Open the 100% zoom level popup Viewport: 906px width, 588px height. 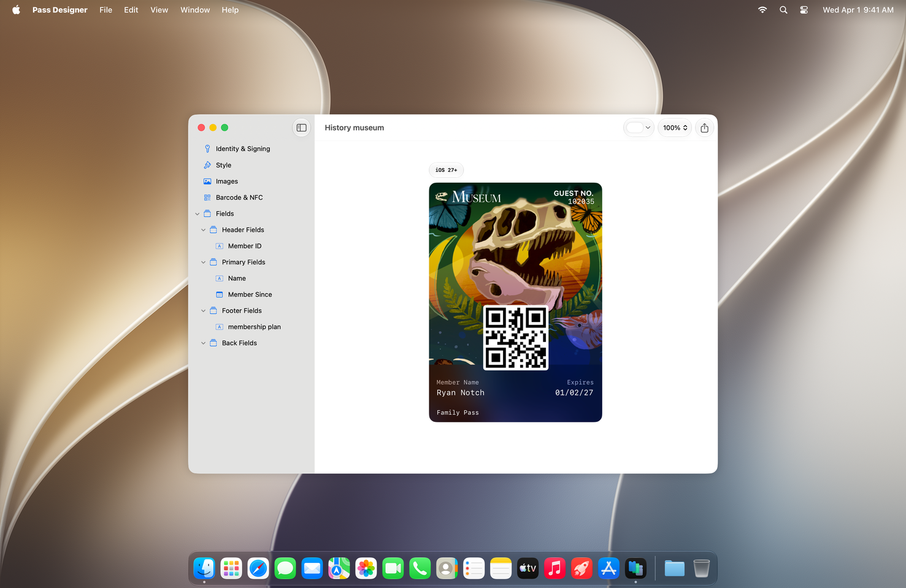675,128
